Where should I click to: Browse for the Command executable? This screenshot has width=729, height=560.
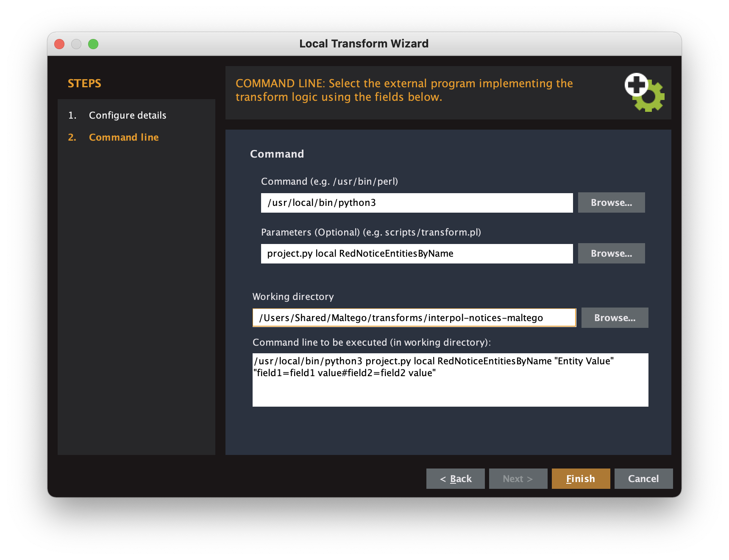[x=611, y=202]
